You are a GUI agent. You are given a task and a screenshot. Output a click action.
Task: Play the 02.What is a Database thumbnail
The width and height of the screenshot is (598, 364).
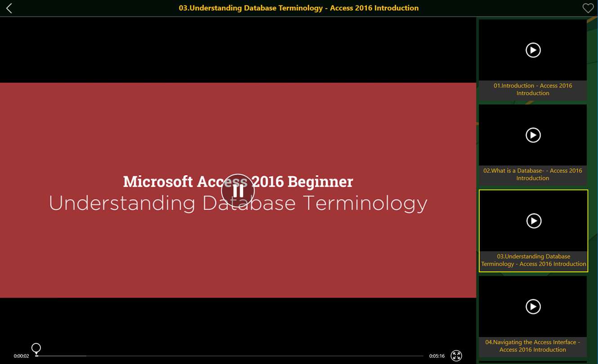(533, 135)
